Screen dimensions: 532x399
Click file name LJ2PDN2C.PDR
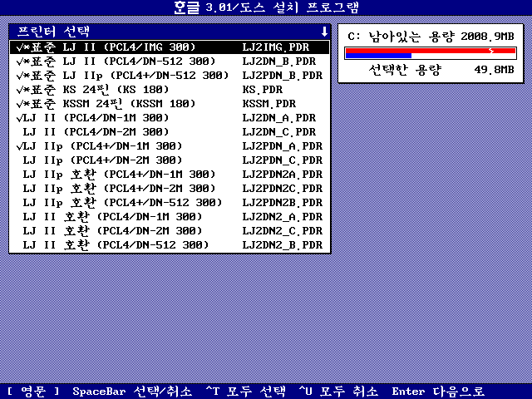click(x=283, y=189)
